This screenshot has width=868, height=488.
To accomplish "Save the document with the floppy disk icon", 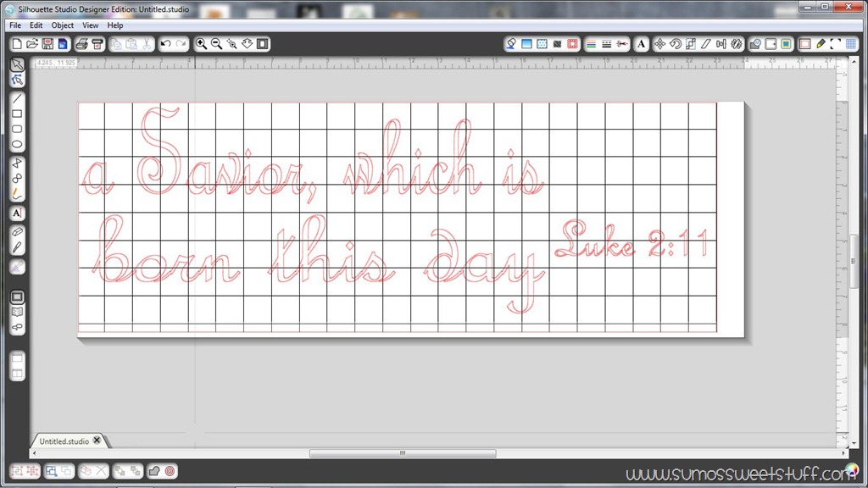I will tap(47, 44).
